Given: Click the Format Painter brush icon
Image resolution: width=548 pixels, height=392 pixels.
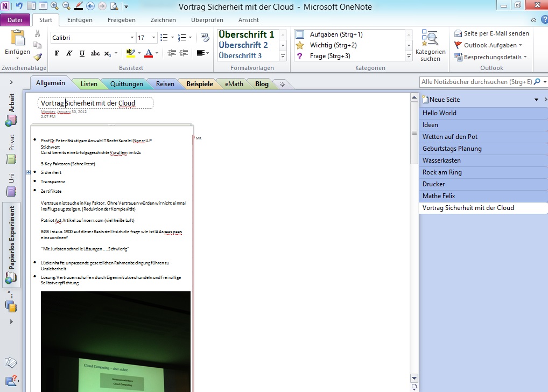Looking at the screenshot, I should (x=38, y=57).
